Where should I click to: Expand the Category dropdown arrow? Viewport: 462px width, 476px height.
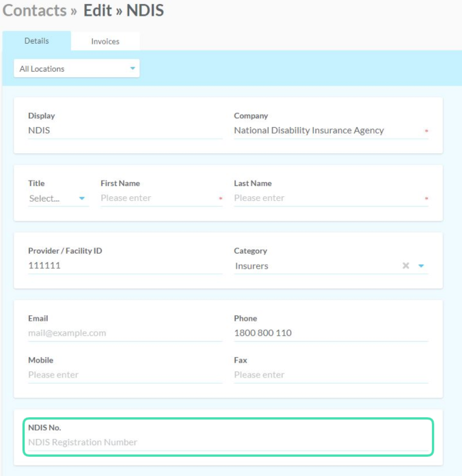421,266
